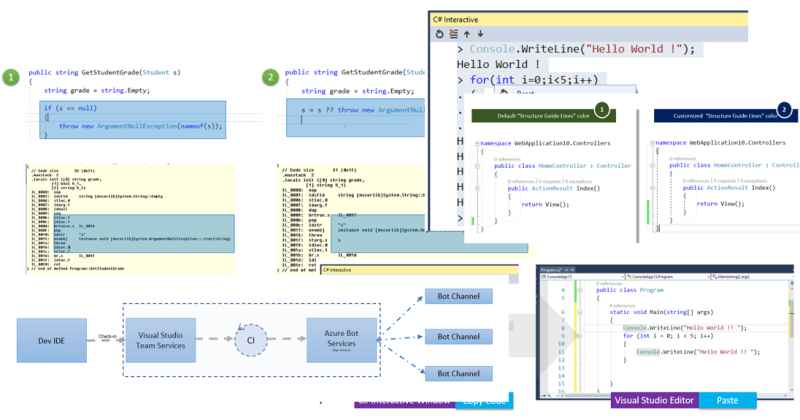Click green circle number 1 beside first code sample
The width and height of the screenshot is (800, 420).
pos(11,77)
